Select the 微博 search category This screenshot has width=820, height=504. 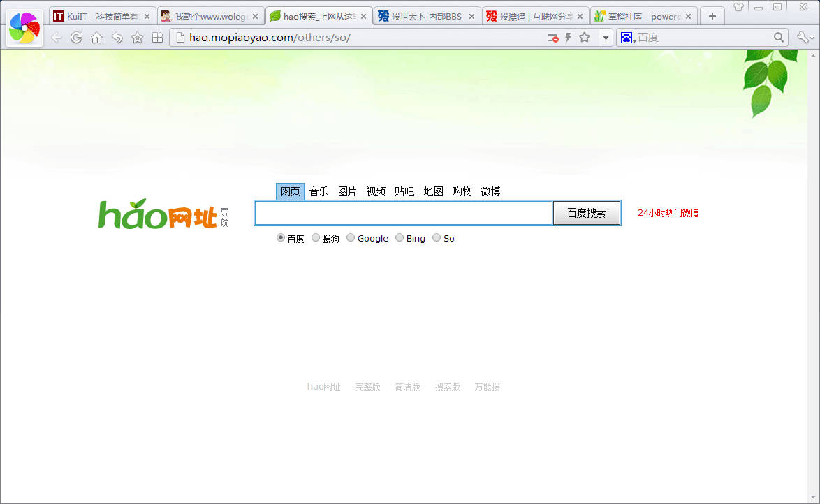click(x=490, y=191)
